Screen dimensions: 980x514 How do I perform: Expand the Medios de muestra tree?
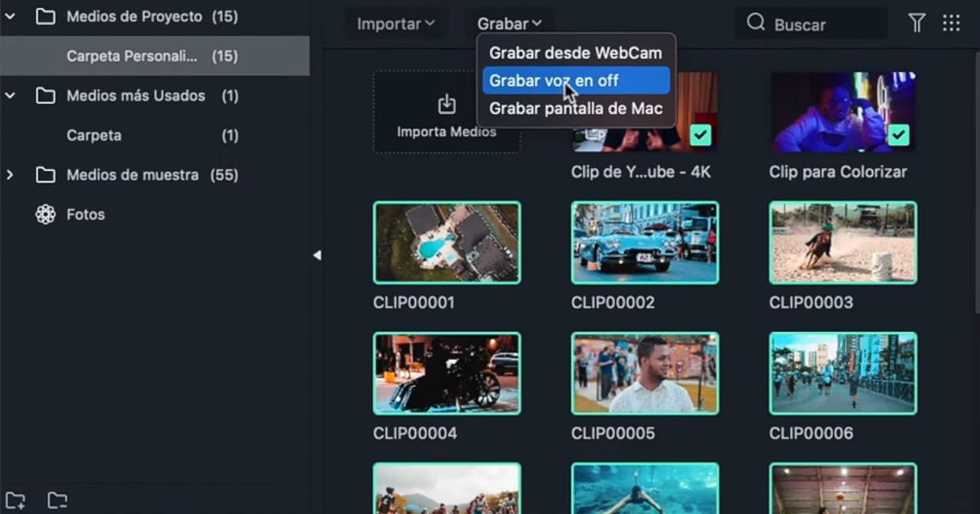click(x=10, y=175)
